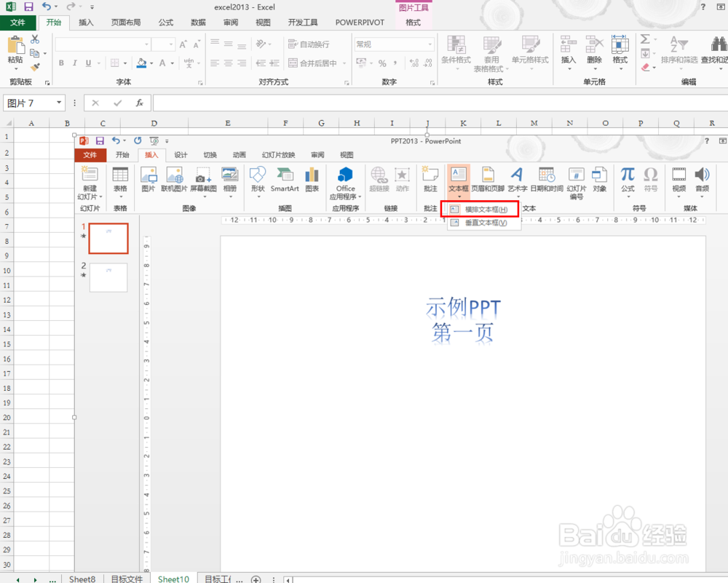Toggle 合并后居中 merge and center

coord(312,63)
